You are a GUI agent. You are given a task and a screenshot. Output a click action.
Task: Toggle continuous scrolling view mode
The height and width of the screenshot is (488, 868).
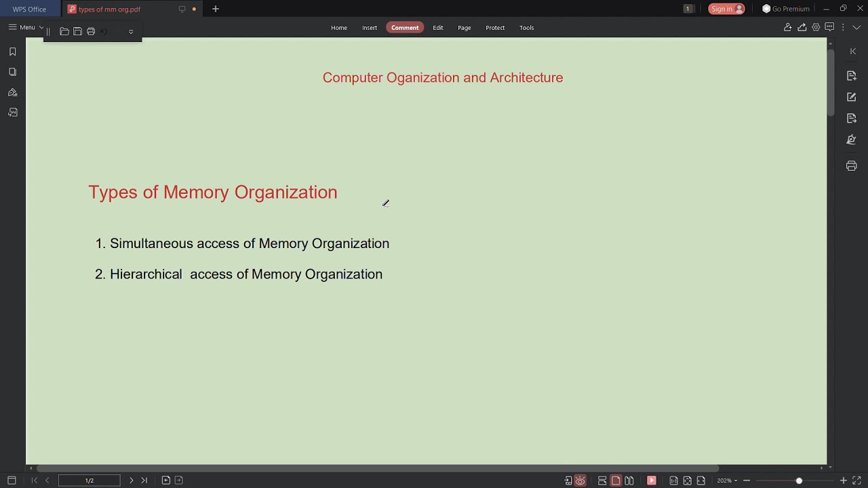tap(602, 481)
